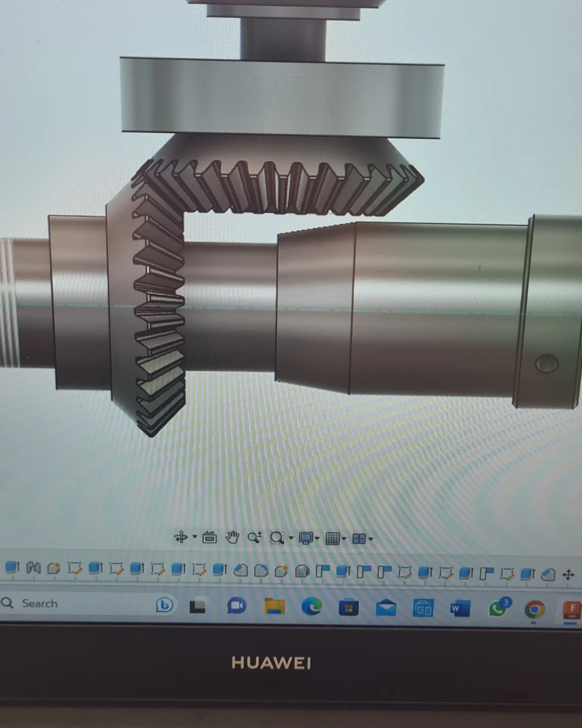Select the Zoom magnifier tool
The height and width of the screenshot is (728, 582).
tap(255, 538)
